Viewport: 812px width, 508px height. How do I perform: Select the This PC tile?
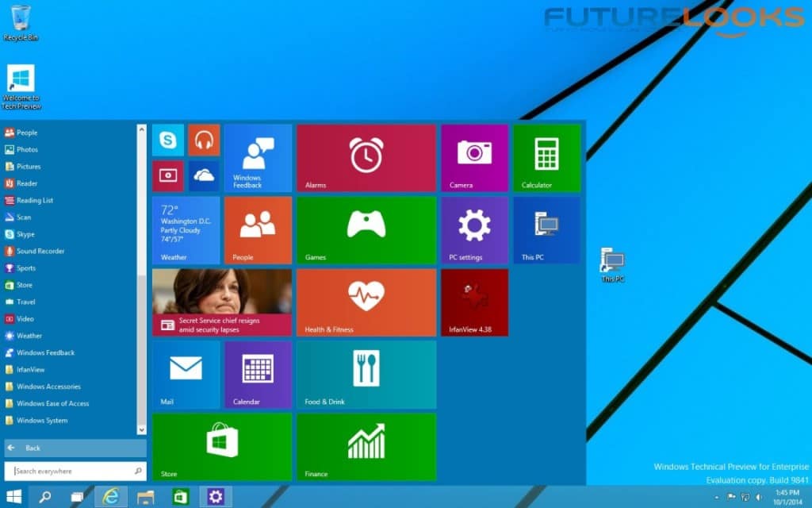click(x=546, y=230)
